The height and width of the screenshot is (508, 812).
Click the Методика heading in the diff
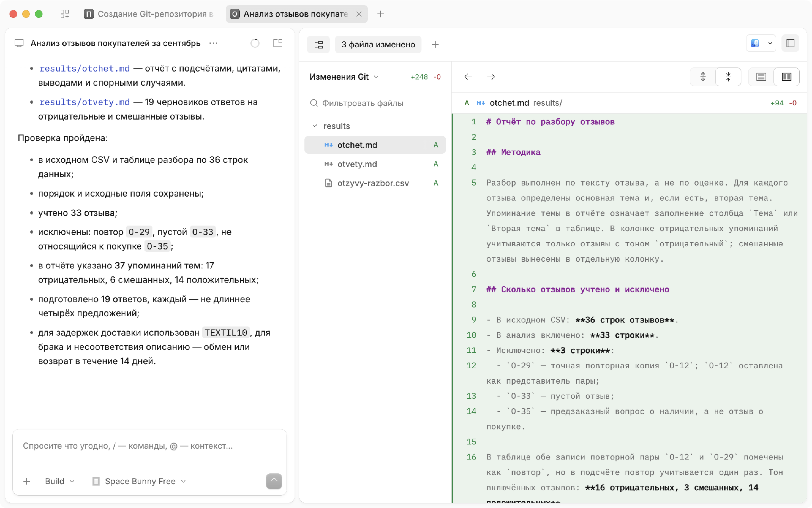tap(514, 153)
